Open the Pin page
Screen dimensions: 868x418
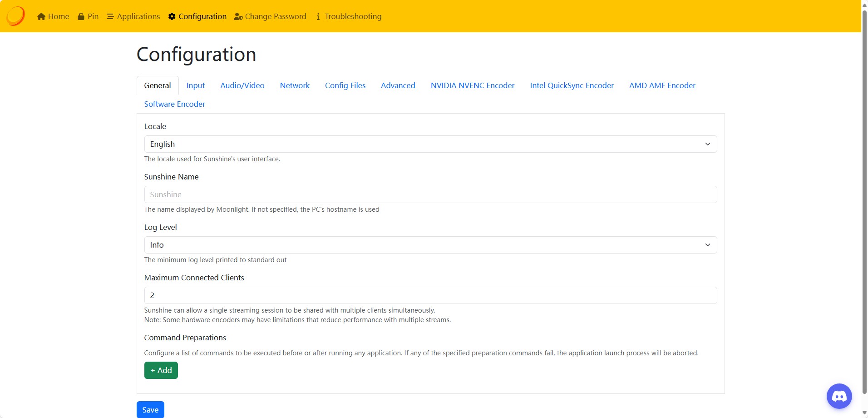(88, 16)
